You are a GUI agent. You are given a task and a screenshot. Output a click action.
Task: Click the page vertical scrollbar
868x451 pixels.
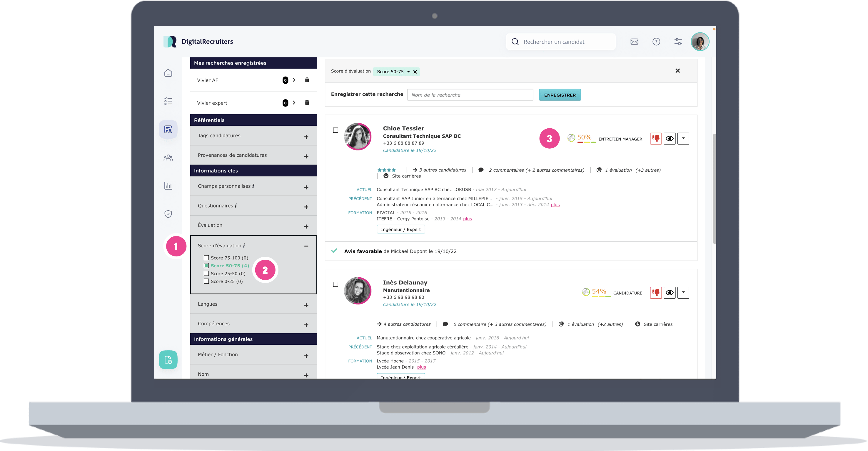click(x=714, y=189)
